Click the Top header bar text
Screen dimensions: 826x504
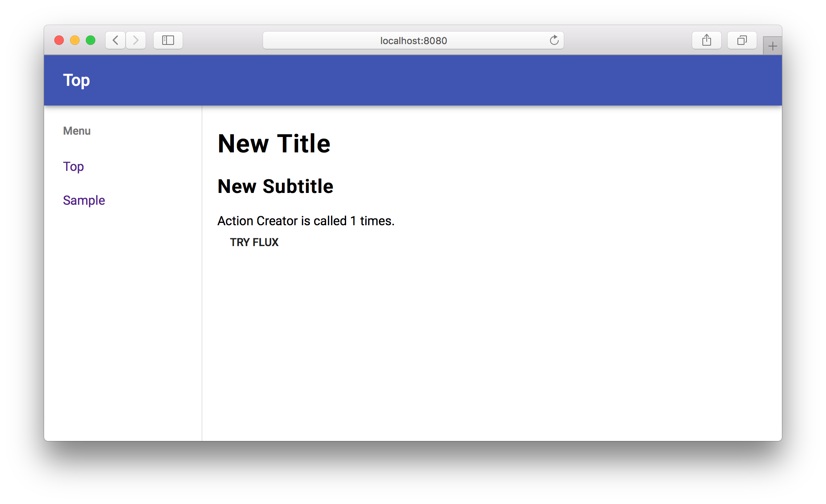76,80
